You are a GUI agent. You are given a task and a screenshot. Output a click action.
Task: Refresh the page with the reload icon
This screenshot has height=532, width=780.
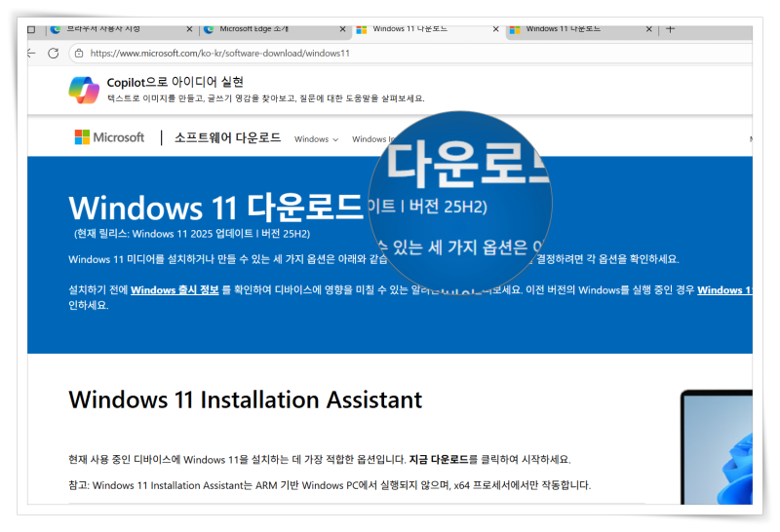[x=54, y=54]
